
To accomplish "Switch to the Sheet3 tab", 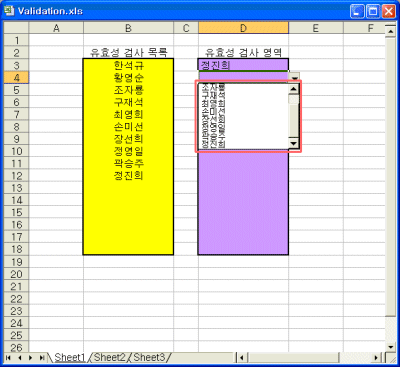I will pyautogui.click(x=149, y=357).
